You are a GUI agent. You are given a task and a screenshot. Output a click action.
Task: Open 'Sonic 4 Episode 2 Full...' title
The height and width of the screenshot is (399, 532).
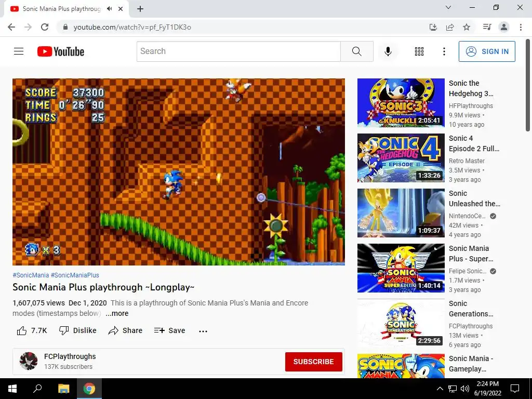pyautogui.click(x=474, y=143)
